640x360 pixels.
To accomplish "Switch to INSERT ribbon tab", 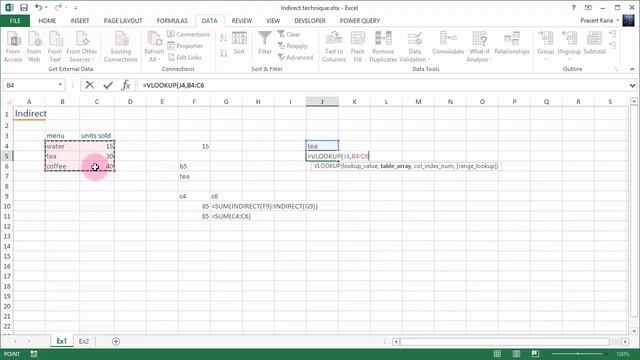I will point(80,20).
